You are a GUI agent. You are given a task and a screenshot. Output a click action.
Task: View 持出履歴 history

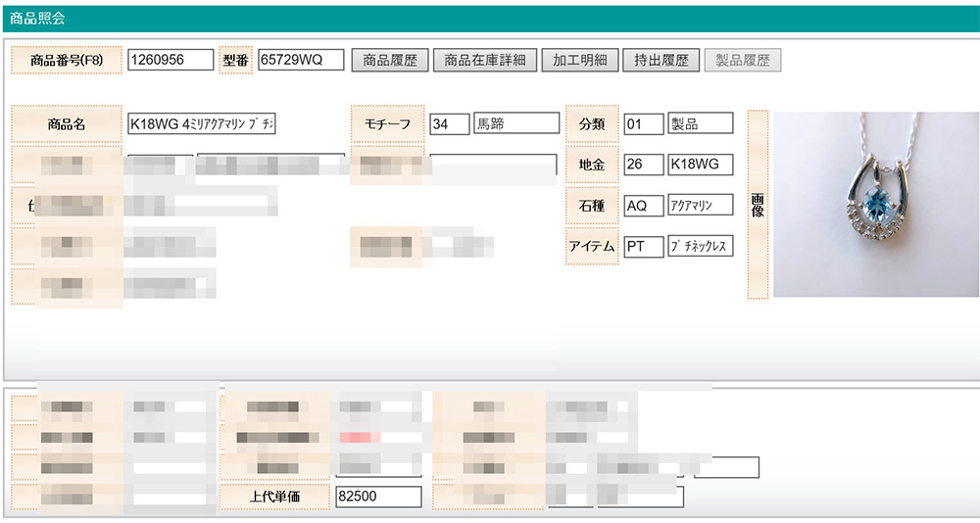pyautogui.click(x=661, y=60)
